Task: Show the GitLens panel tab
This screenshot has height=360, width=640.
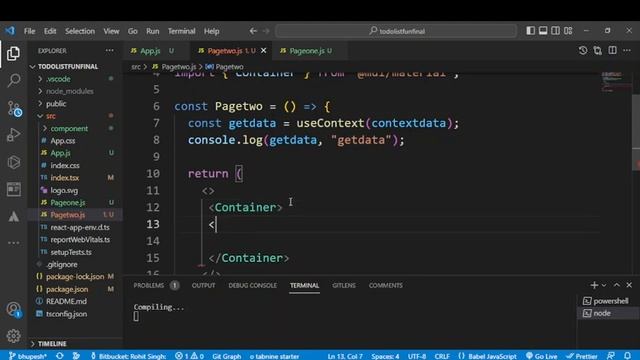Action: [x=344, y=285]
